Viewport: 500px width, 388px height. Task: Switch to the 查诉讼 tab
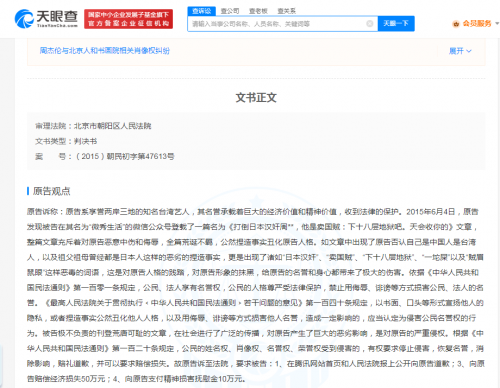tap(202, 11)
